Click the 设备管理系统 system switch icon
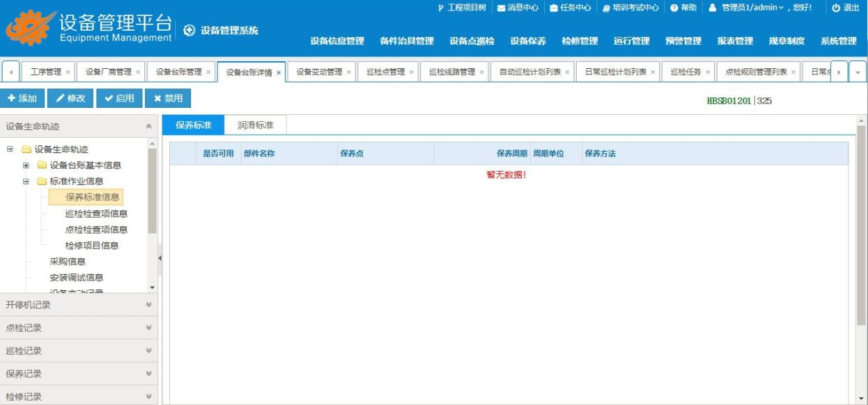Screen dimensions: 868x405 tap(189, 31)
